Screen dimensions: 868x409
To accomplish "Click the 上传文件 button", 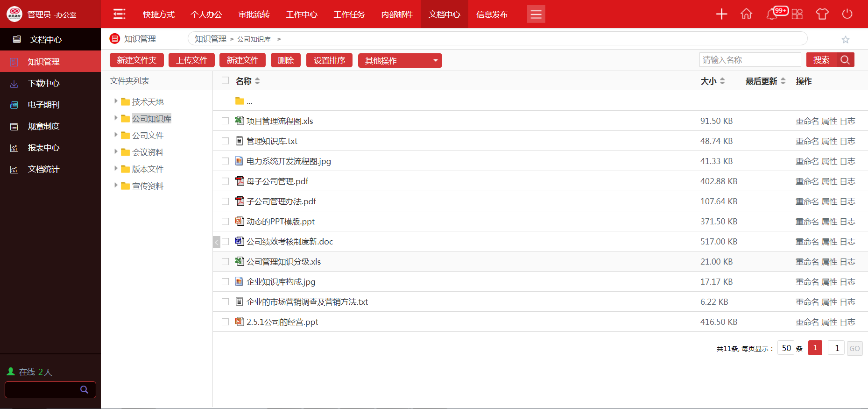I will point(191,60).
